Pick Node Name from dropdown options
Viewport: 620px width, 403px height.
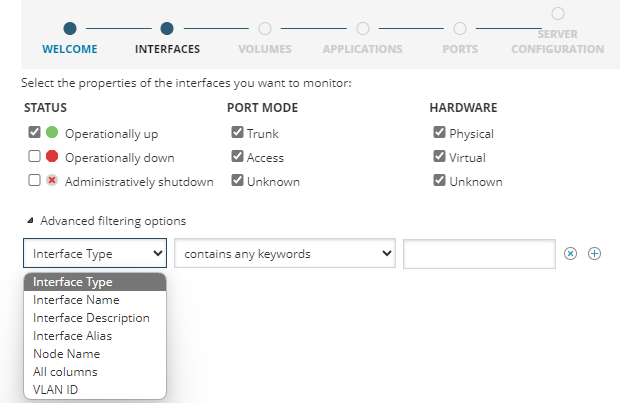click(x=66, y=354)
